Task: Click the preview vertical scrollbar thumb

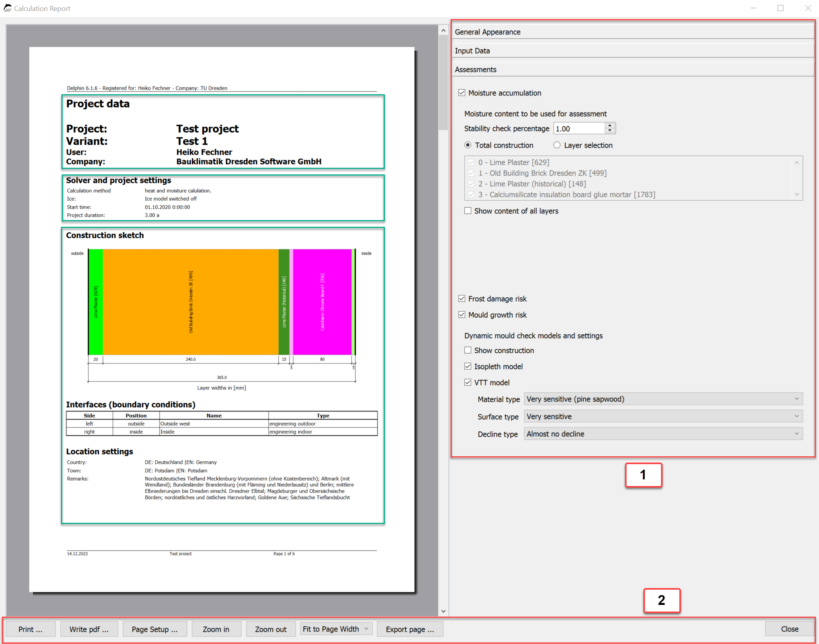Action: 443,83
